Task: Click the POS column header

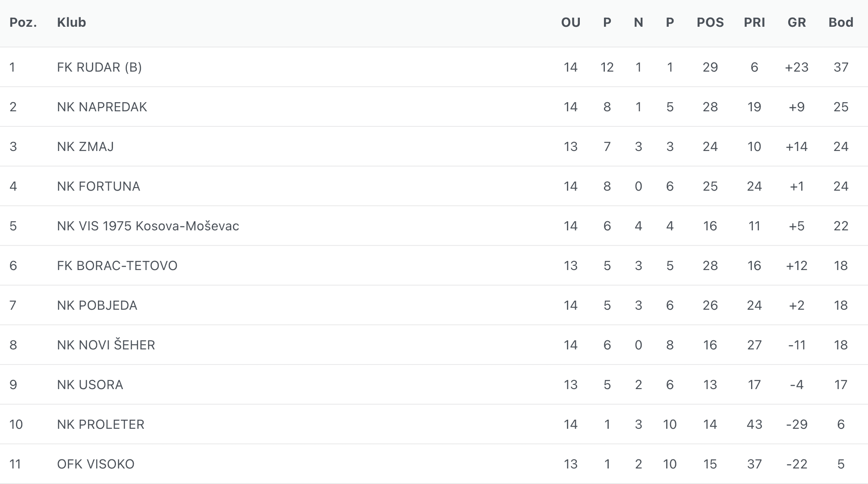Action: [x=710, y=22]
